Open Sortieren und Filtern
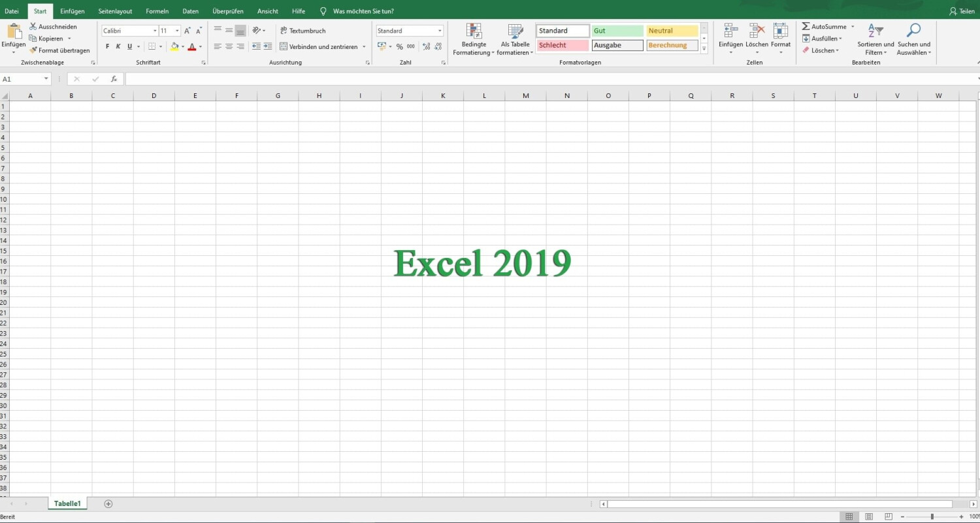The width and height of the screenshot is (980, 523). (x=875, y=39)
